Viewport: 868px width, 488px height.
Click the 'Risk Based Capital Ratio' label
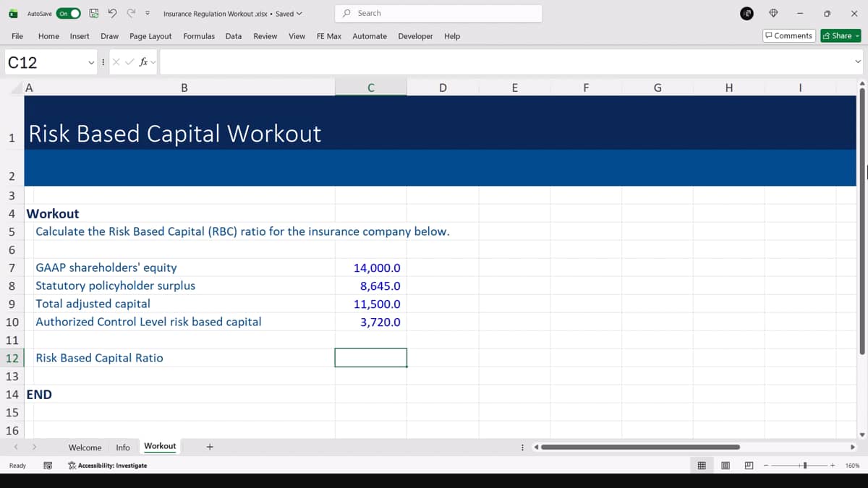[x=99, y=358]
